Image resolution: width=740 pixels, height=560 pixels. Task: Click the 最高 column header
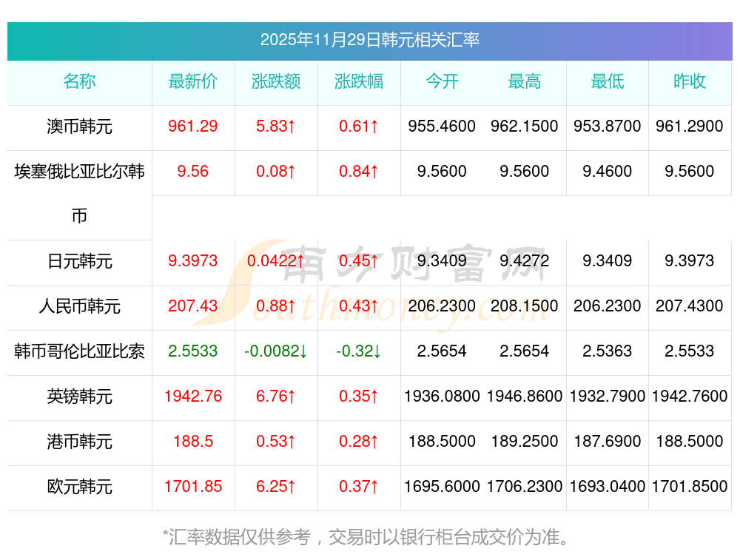click(x=525, y=81)
